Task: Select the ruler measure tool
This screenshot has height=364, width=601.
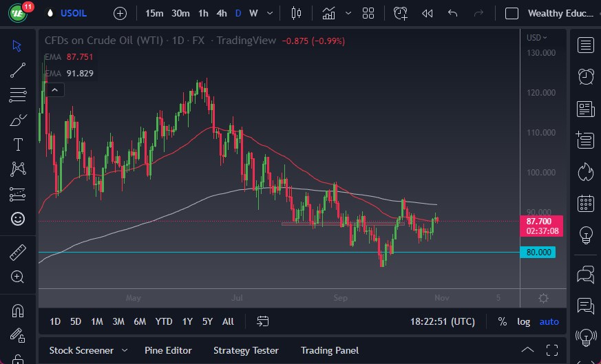Action: point(18,253)
